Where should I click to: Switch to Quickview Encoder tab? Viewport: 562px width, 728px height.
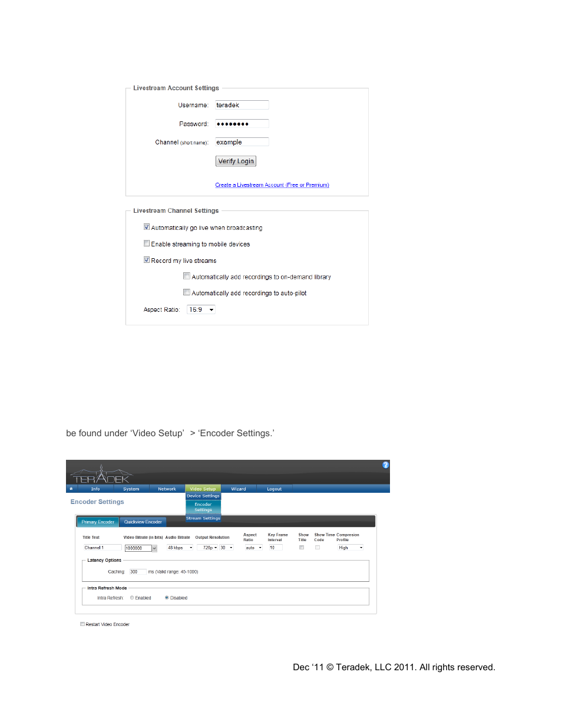click(143, 522)
